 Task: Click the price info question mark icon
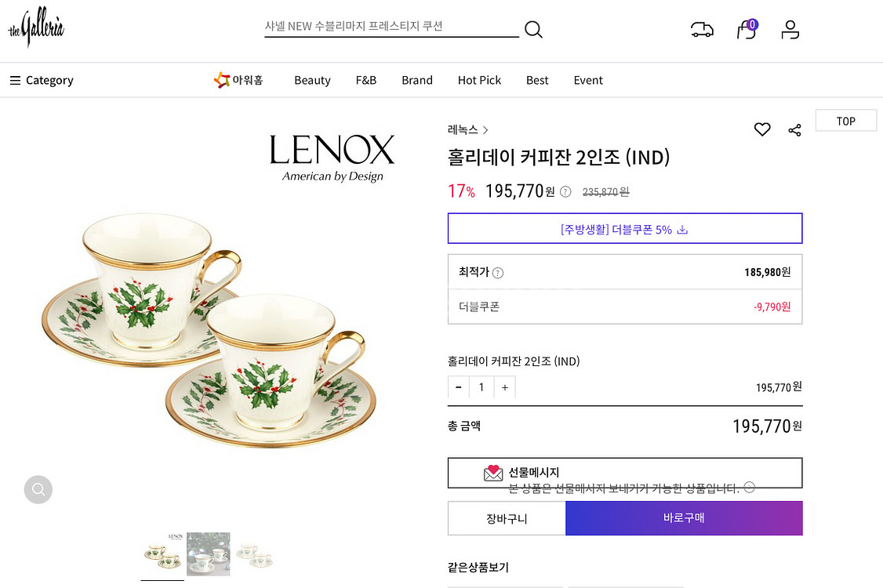[566, 191]
